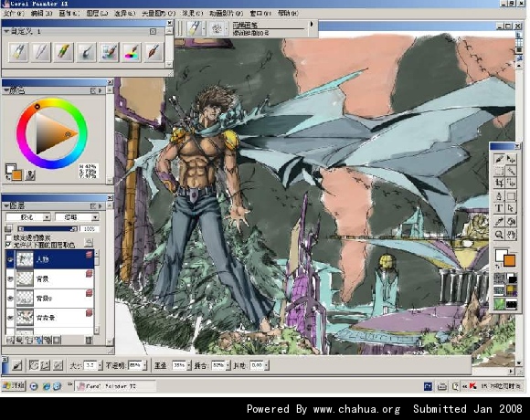Choose the Rectangular Selection tool

[x=499, y=171]
